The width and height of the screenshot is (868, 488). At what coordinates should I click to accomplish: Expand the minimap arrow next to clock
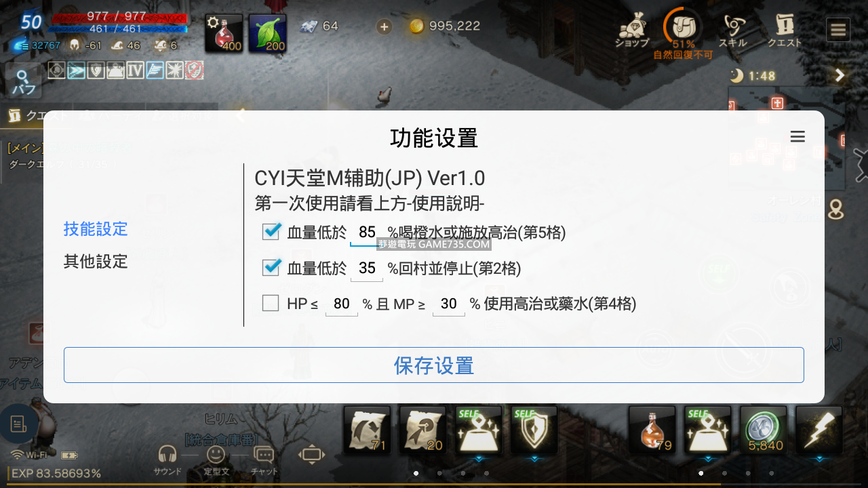pyautogui.click(x=840, y=75)
